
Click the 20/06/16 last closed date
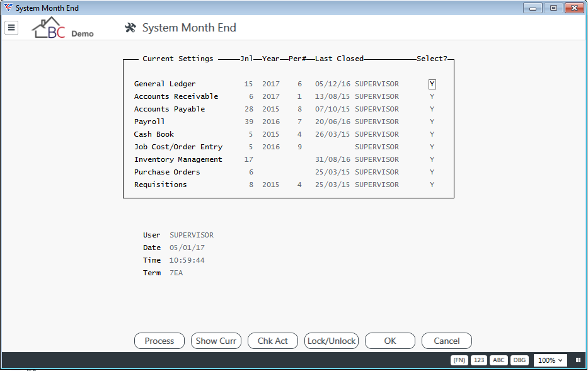(333, 122)
